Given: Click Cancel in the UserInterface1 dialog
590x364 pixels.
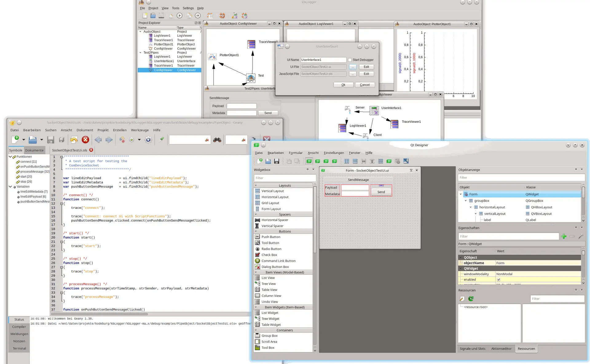Looking at the screenshot, I should click(x=365, y=85).
